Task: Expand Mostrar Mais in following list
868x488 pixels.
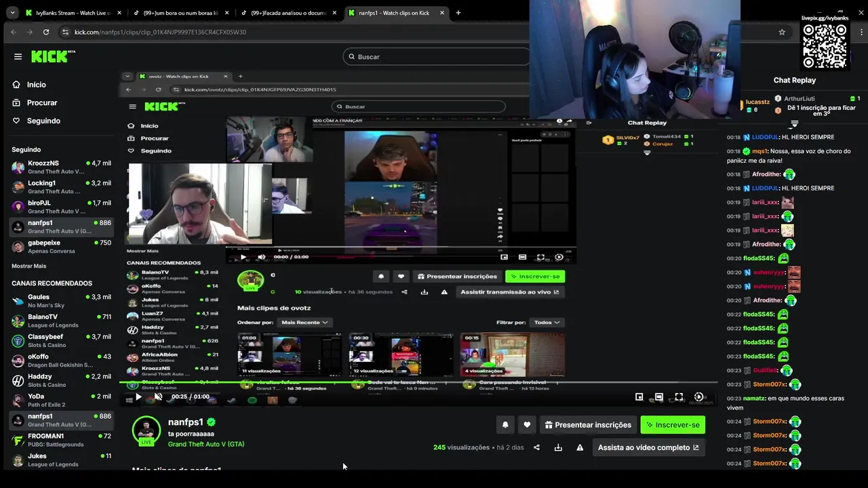Action: 29,266
